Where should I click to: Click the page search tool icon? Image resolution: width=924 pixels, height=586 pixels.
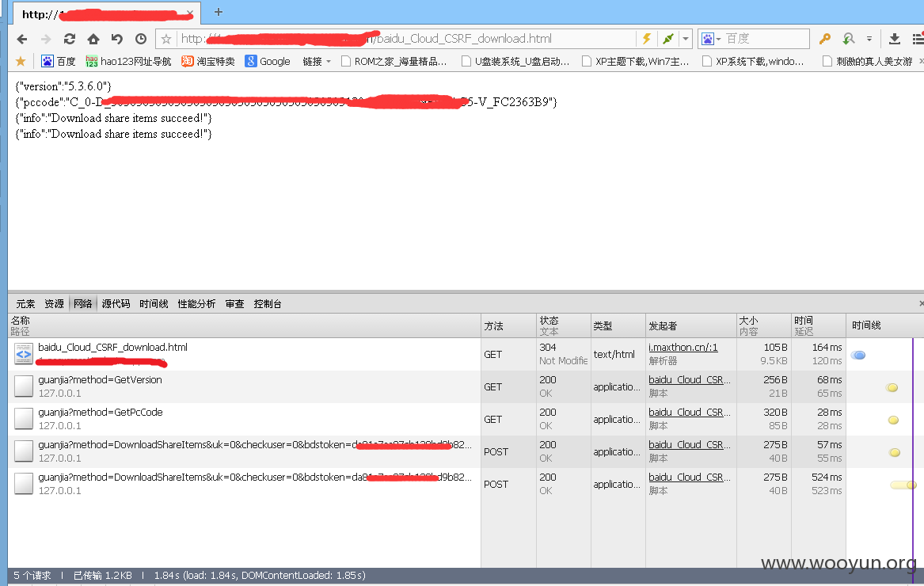tap(849, 39)
